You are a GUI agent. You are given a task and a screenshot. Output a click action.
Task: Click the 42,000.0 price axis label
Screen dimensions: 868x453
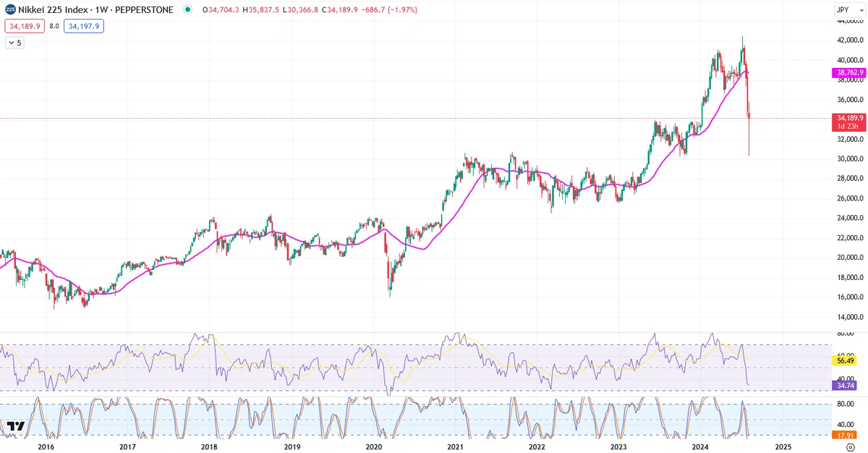(851, 40)
